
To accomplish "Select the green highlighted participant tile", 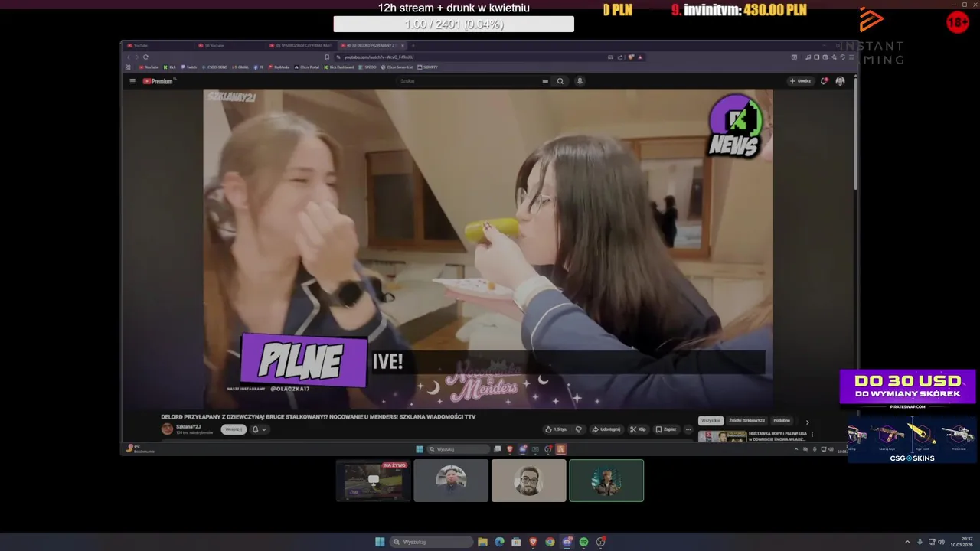I will 606,481.
